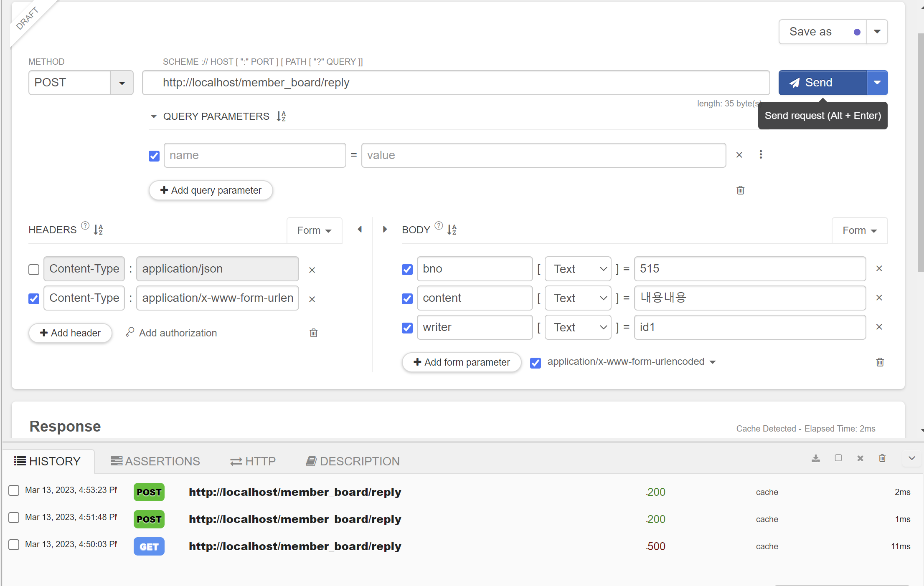Screen dimensions: 924x586
Task: Switch to the ASSERTIONS tab
Action: point(155,461)
